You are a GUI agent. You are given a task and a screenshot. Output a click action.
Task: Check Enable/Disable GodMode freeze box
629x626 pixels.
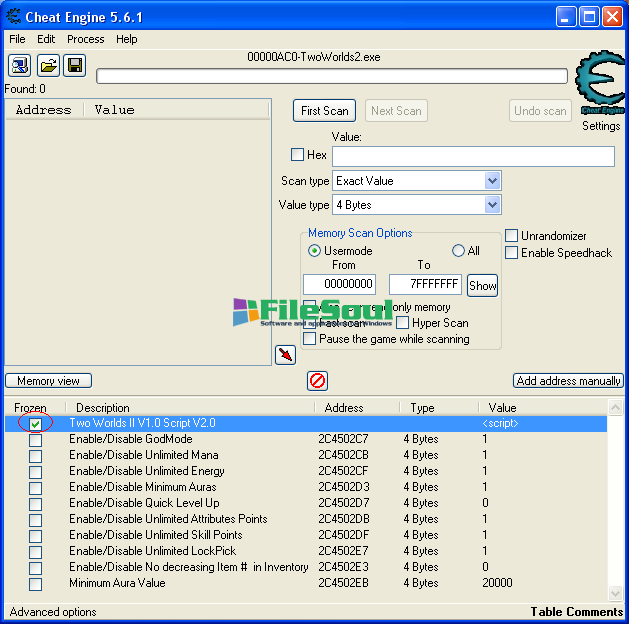(35, 440)
